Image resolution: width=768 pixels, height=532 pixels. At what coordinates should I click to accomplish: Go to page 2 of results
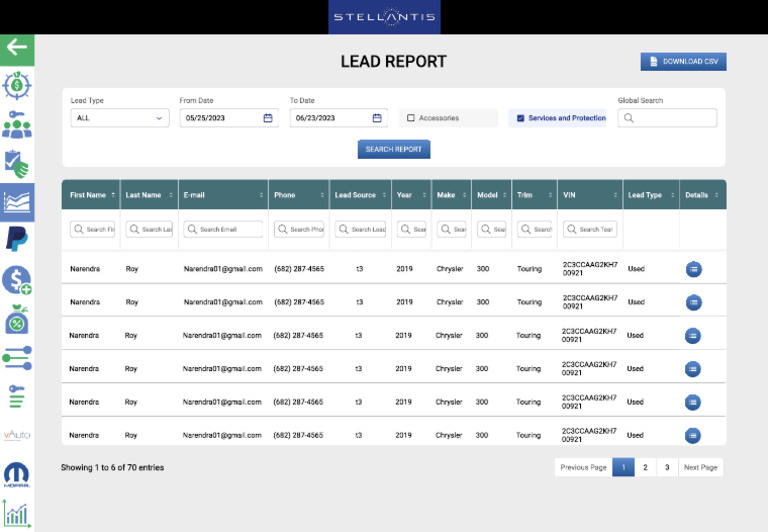[x=645, y=467]
